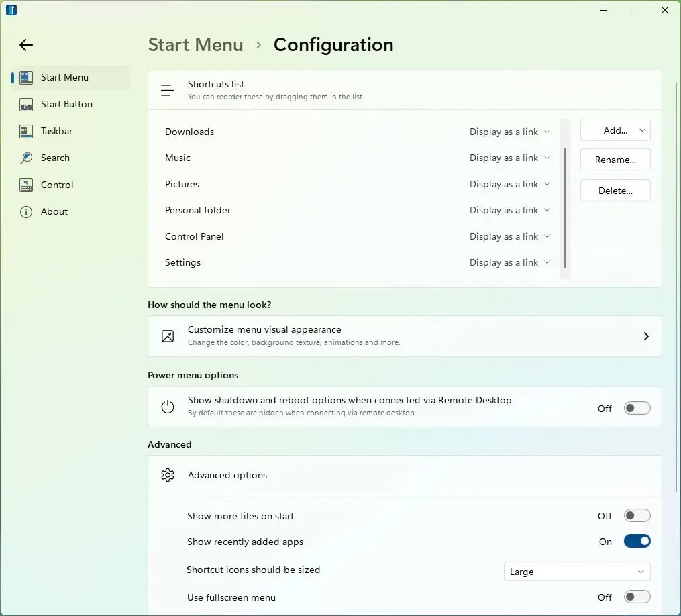This screenshot has width=681, height=616.
Task: Click the Advanced options gear icon
Action: click(168, 474)
